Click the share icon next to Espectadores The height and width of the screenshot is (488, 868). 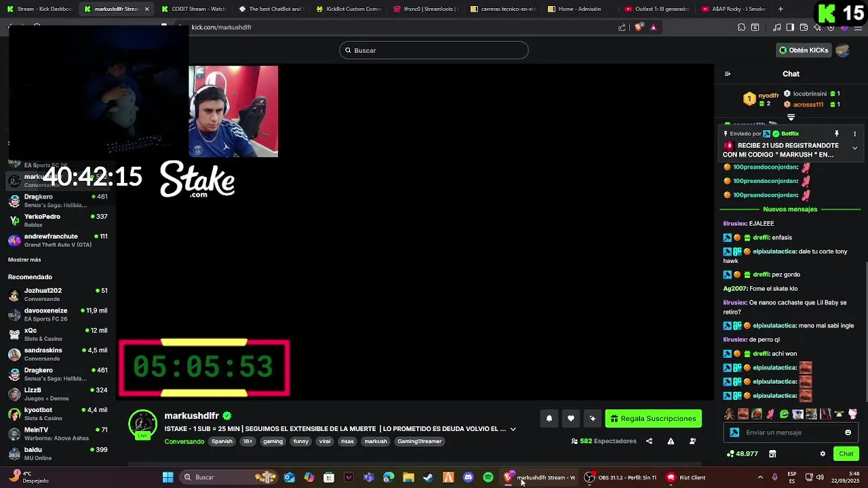649,441
